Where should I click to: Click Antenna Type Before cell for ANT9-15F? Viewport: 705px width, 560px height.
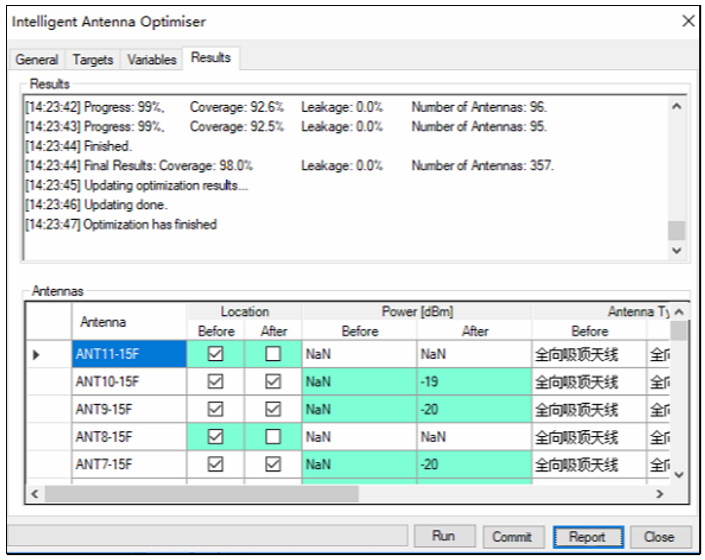589,409
